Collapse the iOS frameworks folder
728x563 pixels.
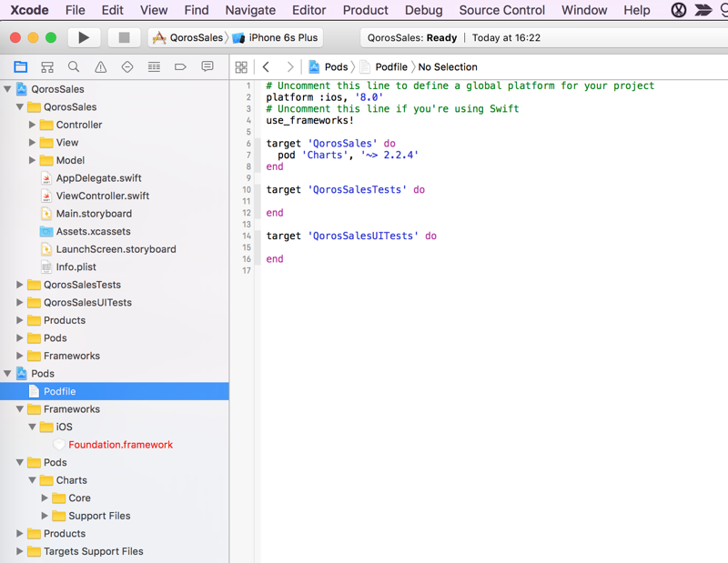[x=32, y=427]
